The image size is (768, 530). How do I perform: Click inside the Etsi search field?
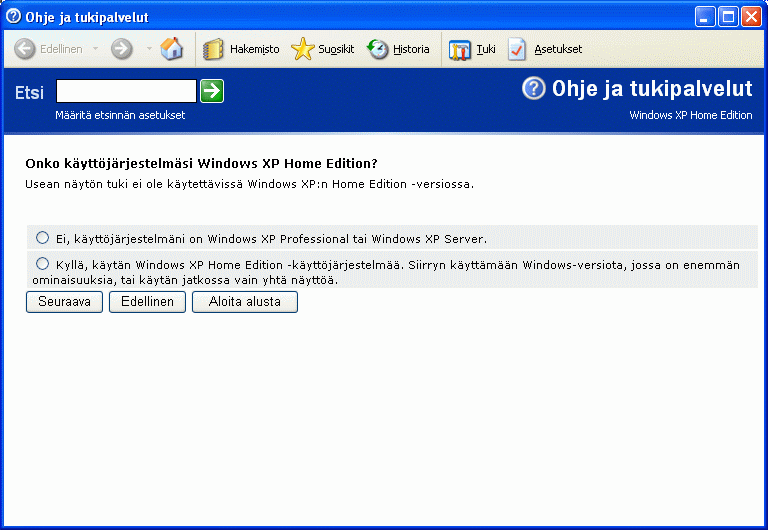point(126,91)
